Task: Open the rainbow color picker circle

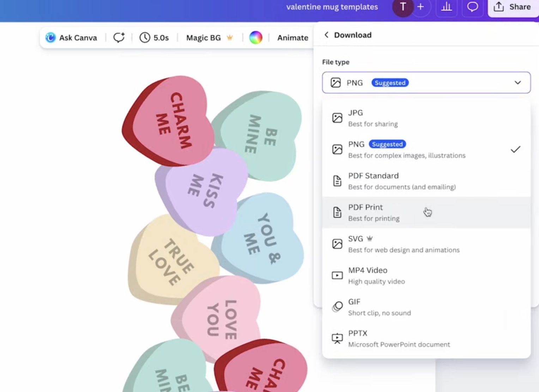Action: pos(256,37)
